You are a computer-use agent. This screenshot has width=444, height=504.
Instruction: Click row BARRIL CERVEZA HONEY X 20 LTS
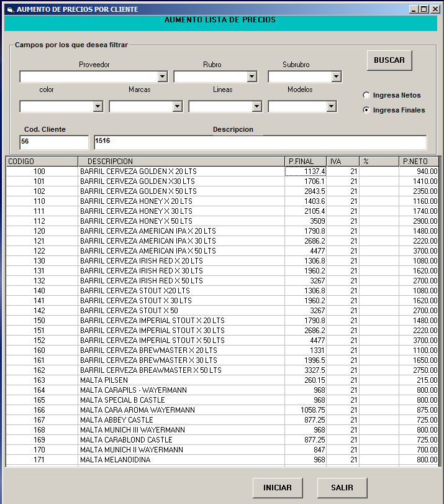click(222, 201)
